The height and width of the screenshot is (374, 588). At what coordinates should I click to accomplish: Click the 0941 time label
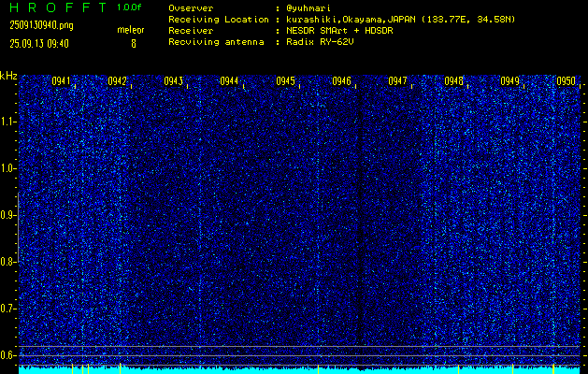61,81
